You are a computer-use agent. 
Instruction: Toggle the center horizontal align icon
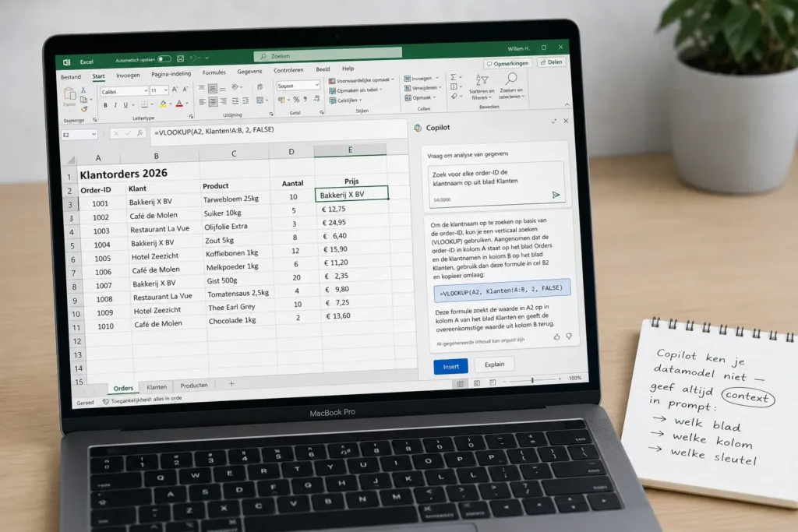(x=213, y=102)
